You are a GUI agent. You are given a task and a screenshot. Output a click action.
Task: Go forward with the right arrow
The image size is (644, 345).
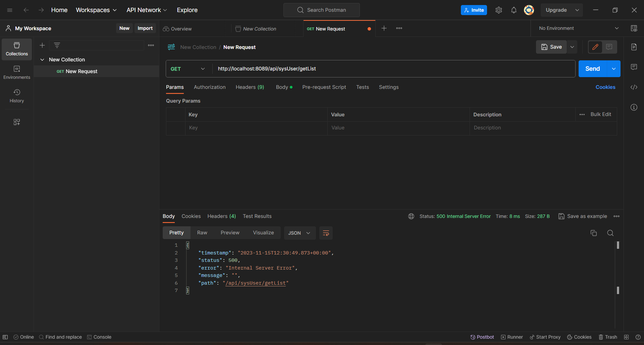[x=41, y=10]
